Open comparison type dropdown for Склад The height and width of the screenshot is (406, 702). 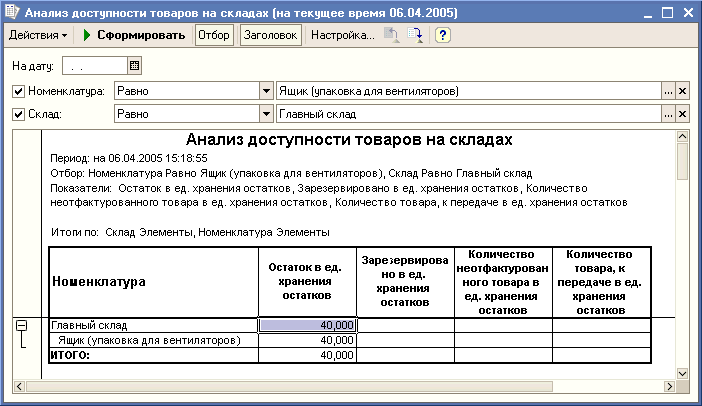(x=266, y=114)
